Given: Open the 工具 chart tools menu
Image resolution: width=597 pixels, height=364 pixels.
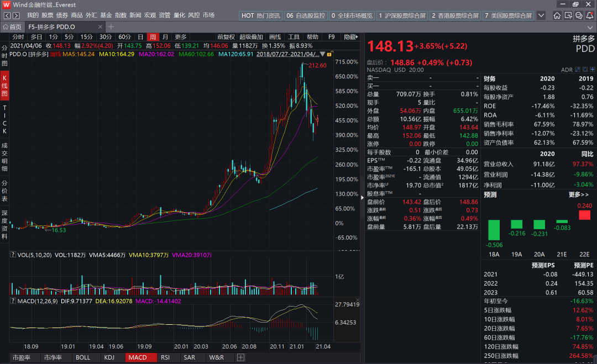Looking at the screenshot, I should (x=294, y=37).
